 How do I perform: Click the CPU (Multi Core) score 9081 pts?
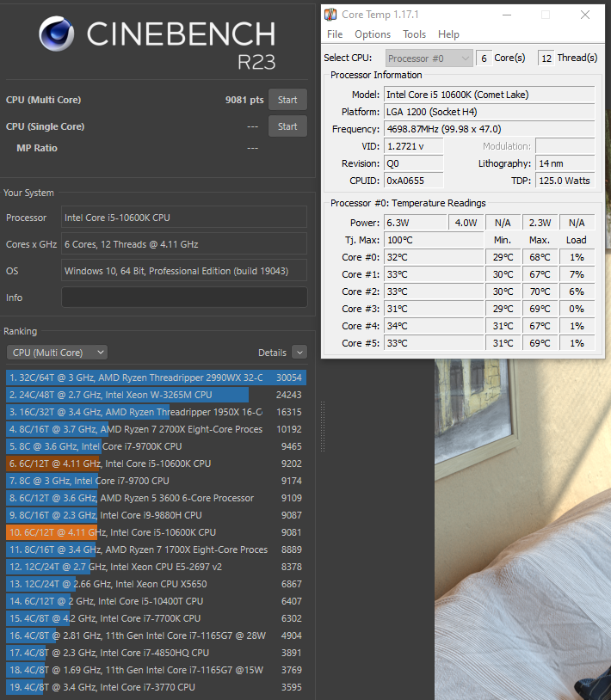coord(244,100)
